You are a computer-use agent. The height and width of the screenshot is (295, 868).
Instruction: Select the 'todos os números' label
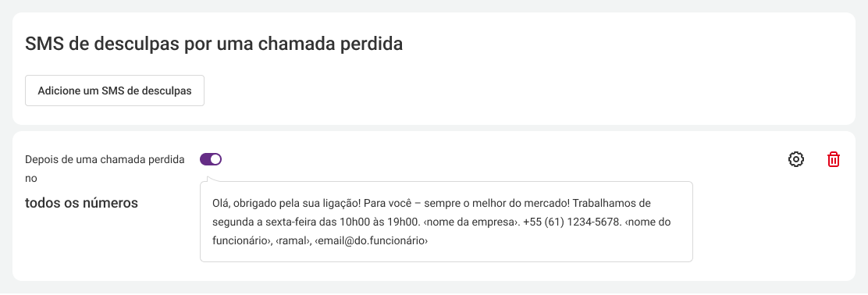coord(81,203)
